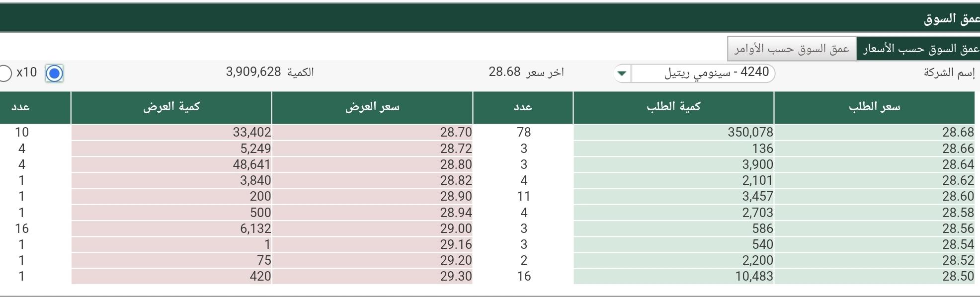This screenshot has height=298, width=980.
Task: Switch to عمق السوق حسب الأوامر tab
Action: pyautogui.click(x=792, y=49)
